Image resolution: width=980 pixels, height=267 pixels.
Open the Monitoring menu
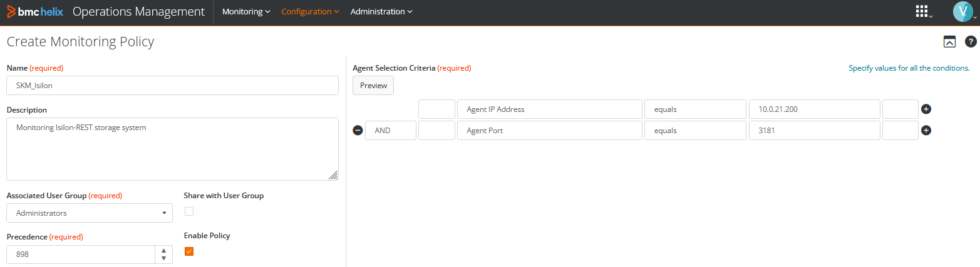[x=246, y=11]
